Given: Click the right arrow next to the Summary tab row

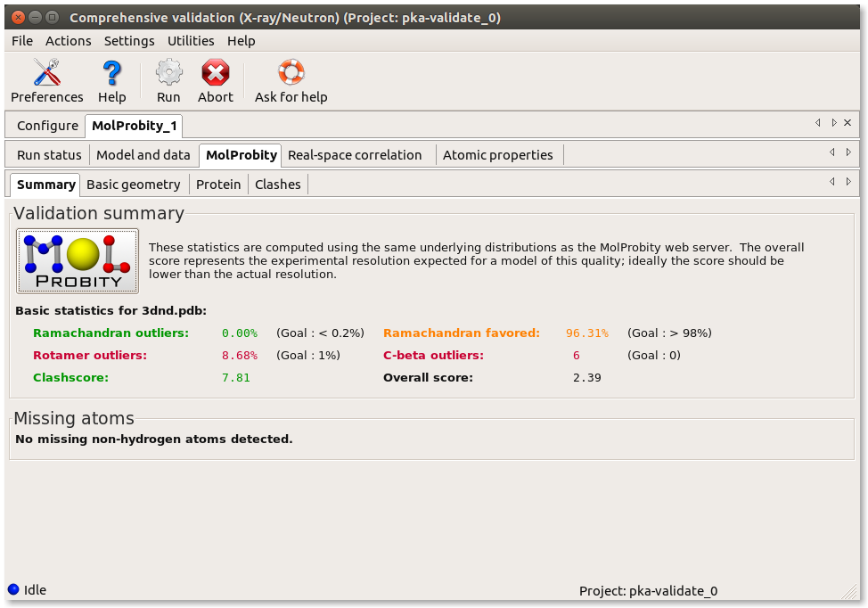Looking at the screenshot, I should point(848,181).
